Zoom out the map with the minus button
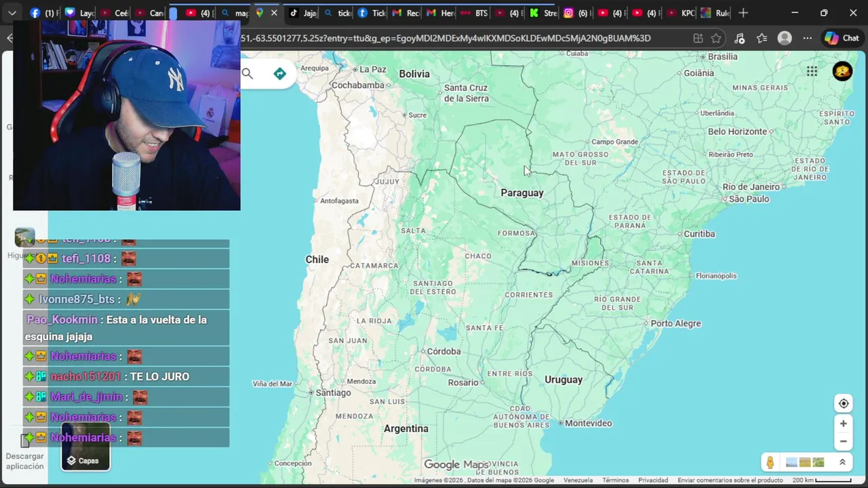The width and height of the screenshot is (868, 488). click(x=844, y=441)
